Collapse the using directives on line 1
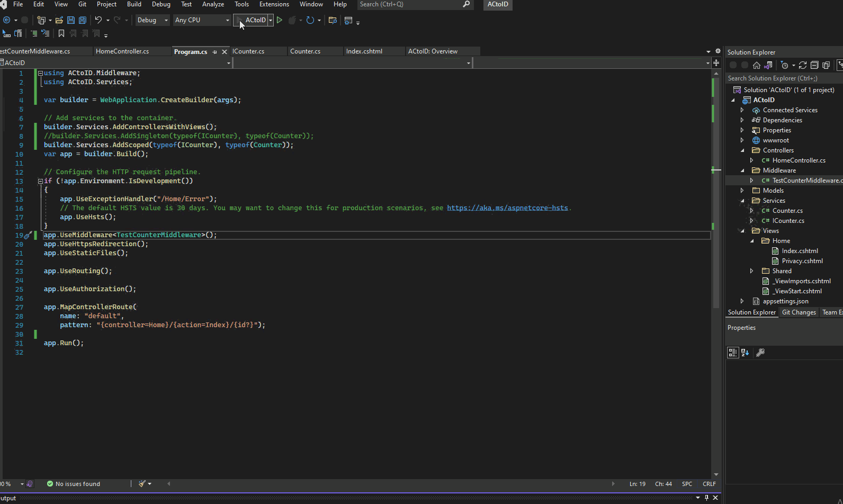 [40, 73]
